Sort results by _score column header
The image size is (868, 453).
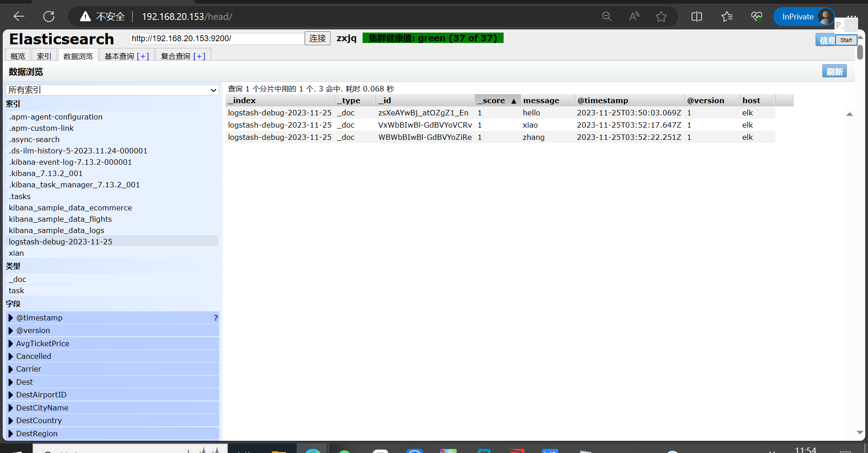(x=497, y=100)
